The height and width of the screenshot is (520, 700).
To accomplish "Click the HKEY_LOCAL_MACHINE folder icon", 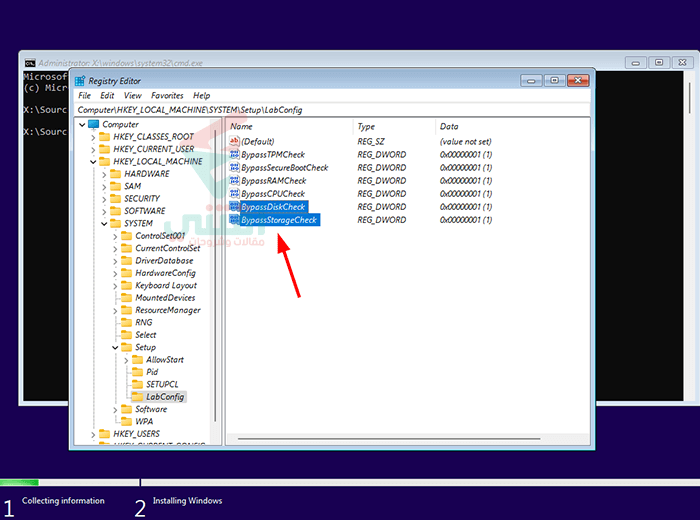I will 104,161.
